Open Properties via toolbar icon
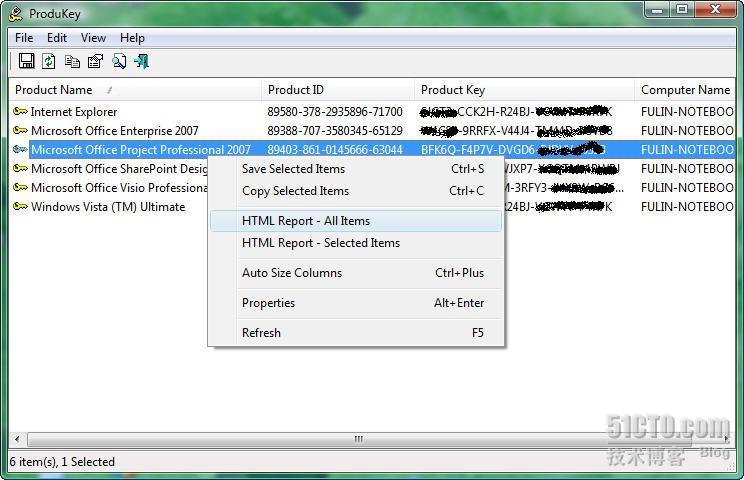 [x=95, y=61]
